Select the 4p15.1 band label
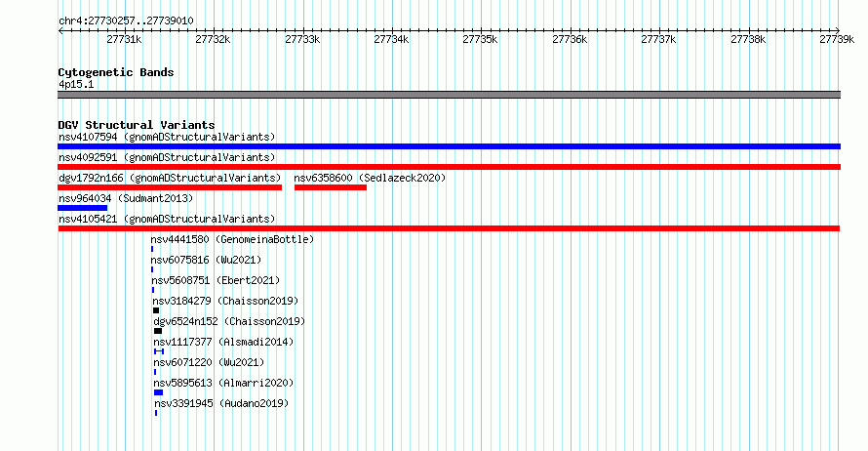The height and width of the screenshot is (451, 868). [x=76, y=85]
